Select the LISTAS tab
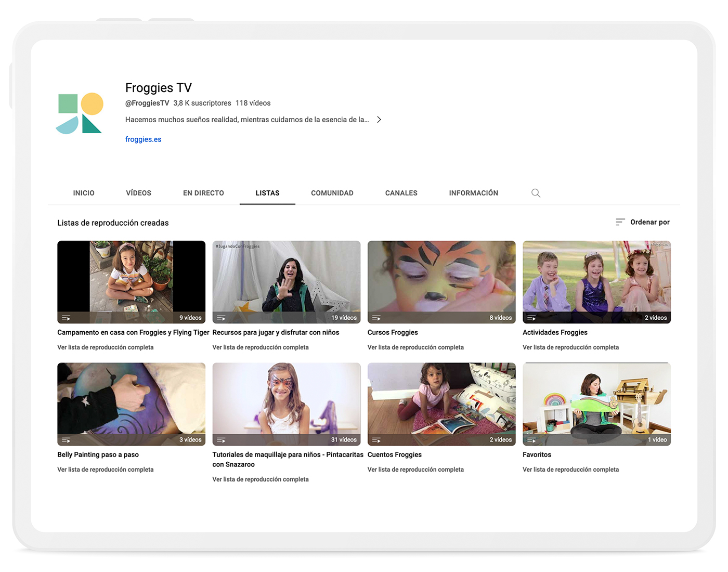The height and width of the screenshot is (572, 728). point(267,193)
